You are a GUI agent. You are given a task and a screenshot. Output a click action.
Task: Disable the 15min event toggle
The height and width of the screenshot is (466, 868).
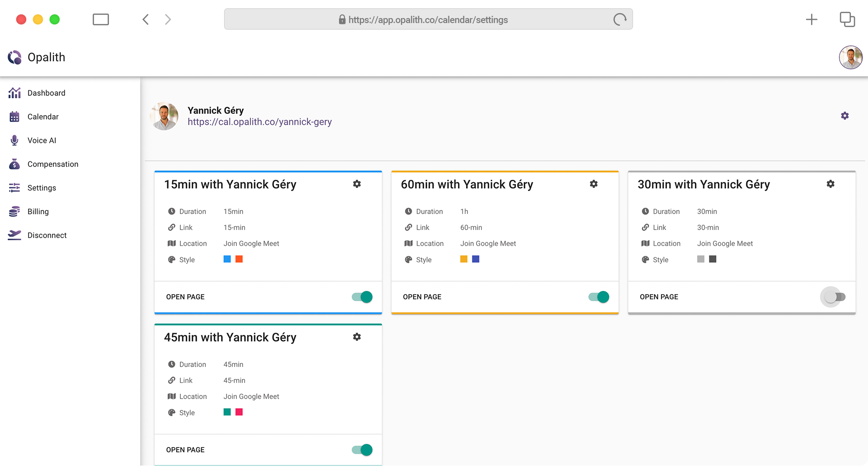362,297
